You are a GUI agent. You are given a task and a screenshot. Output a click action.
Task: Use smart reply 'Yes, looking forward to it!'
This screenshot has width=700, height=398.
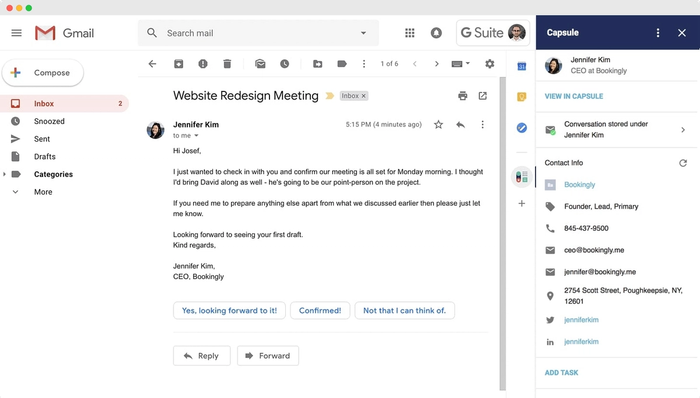(229, 311)
